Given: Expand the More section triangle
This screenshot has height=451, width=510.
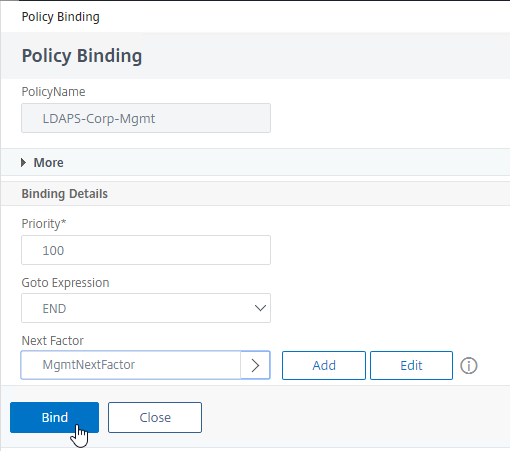Looking at the screenshot, I should tap(23, 163).
